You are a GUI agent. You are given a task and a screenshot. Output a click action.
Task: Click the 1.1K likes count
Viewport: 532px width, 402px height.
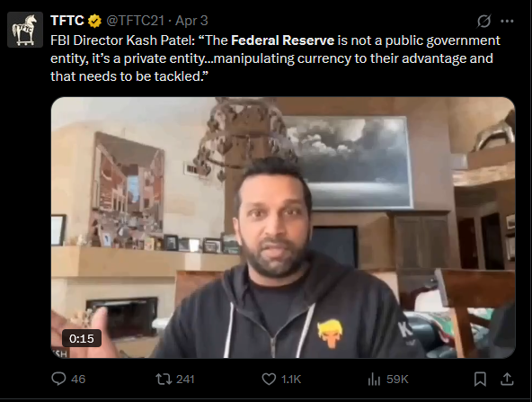point(291,379)
